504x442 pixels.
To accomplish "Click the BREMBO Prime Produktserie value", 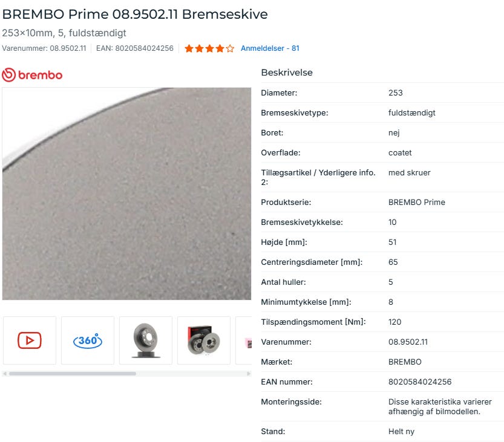I will (x=416, y=202).
